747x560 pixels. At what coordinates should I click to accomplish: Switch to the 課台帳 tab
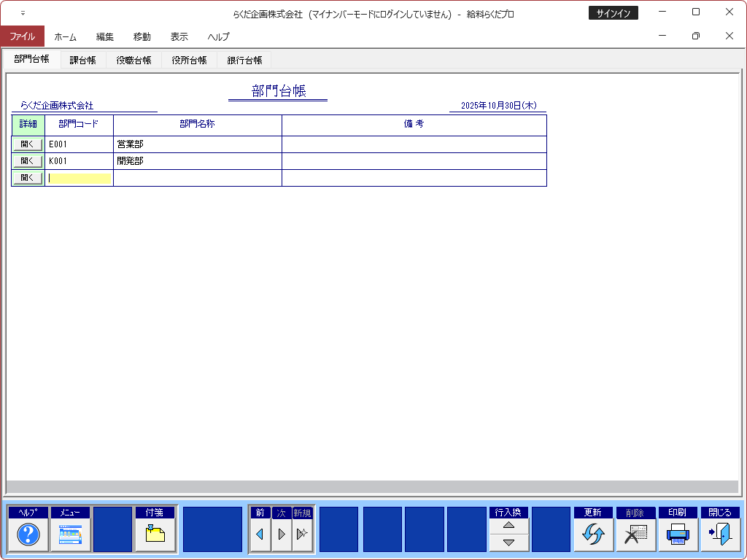click(x=82, y=61)
